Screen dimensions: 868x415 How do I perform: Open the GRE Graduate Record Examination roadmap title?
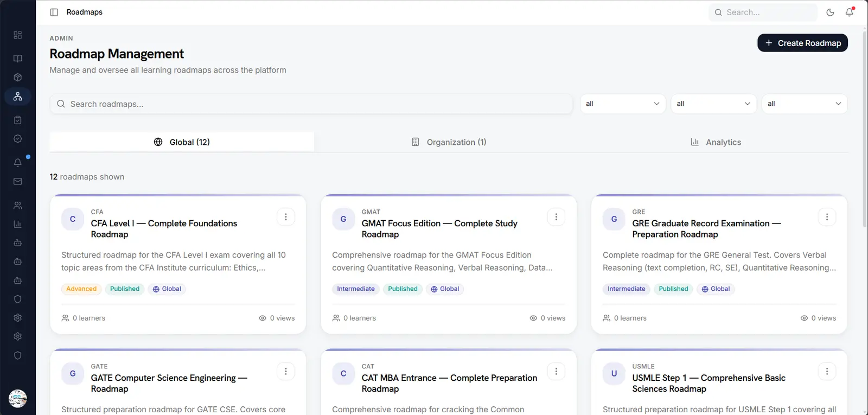[x=706, y=229]
